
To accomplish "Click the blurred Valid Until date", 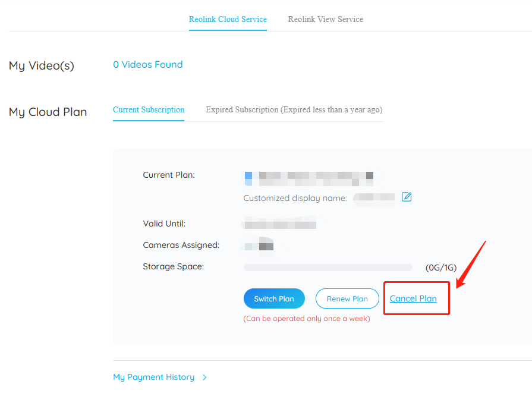I will click(x=280, y=224).
